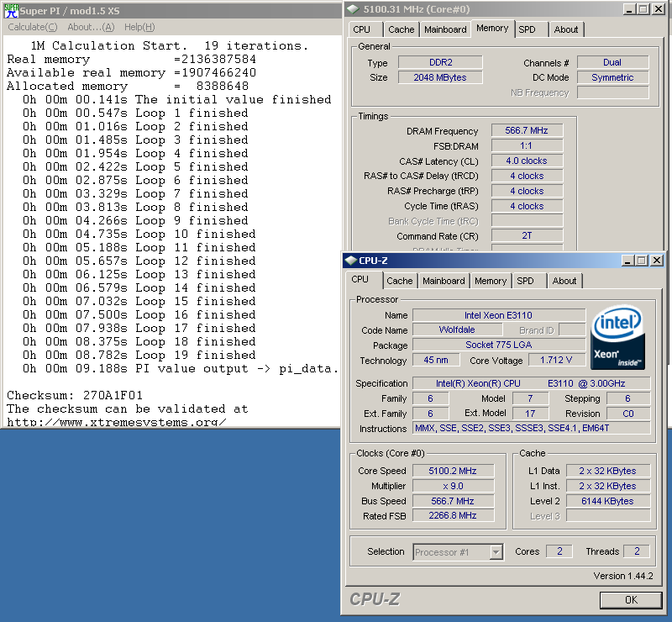Viewport: 672px width, 622px height.
Task: Open the Calculate menu in Super PI
Action: click(33, 27)
